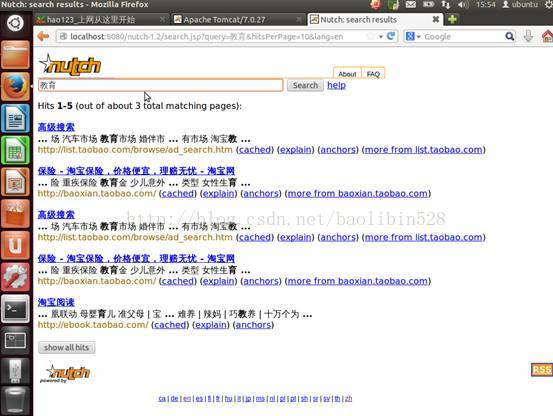
Task: Bookmark this page with star icon
Action: pos(370,36)
